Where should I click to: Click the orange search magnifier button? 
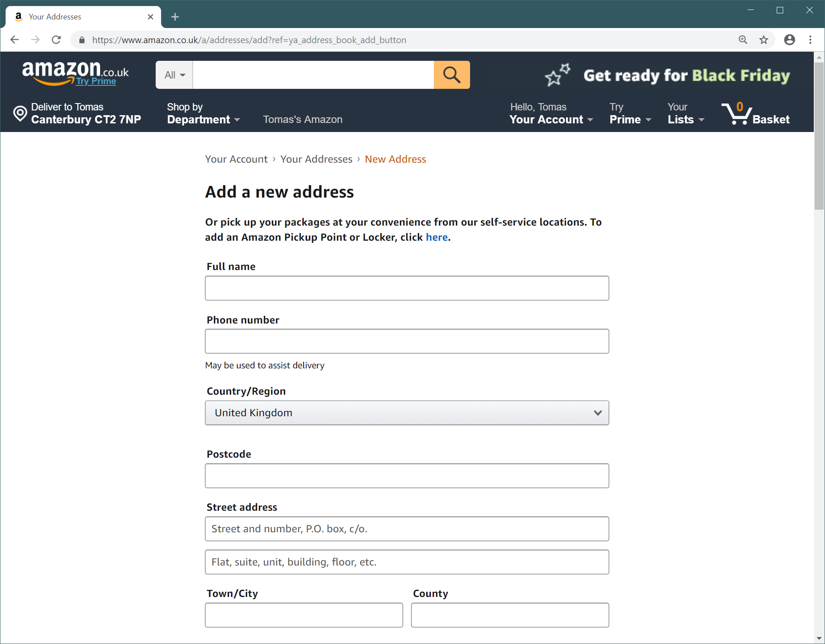pyautogui.click(x=452, y=75)
